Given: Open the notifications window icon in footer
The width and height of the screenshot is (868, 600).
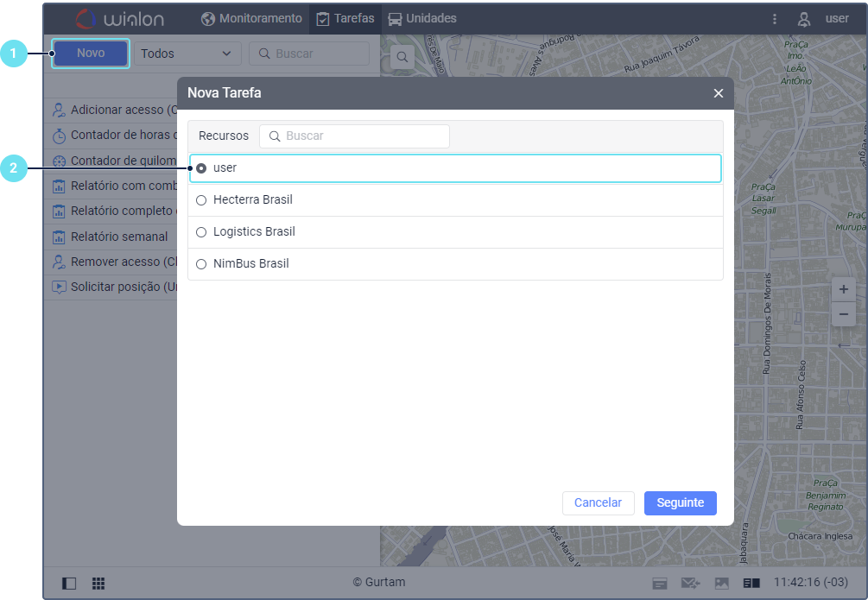Looking at the screenshot, I should click(x=660, y=584).
